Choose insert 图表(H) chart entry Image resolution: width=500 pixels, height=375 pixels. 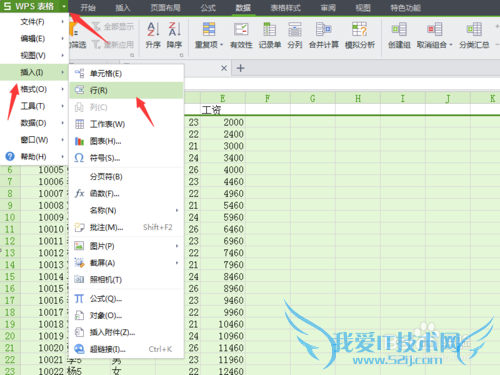pyautogui.click(x=127, y=141)
